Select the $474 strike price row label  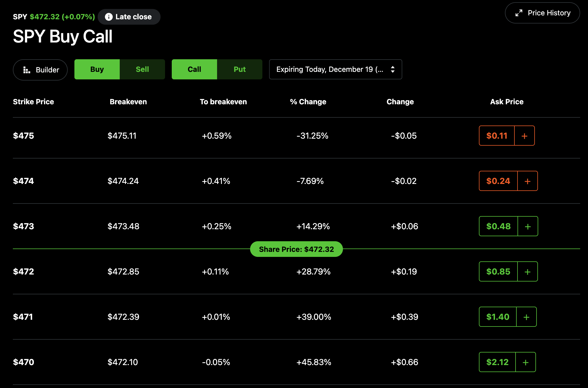23,181
